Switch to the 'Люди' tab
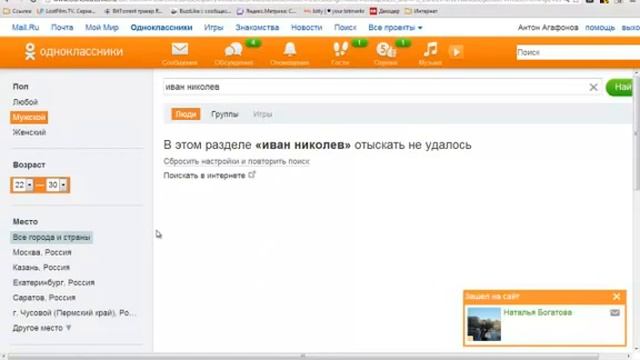Image resolution: width=640 pixels, height=360 pixels. 186,114
